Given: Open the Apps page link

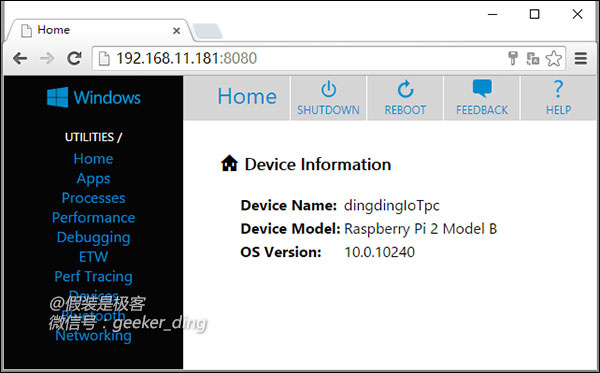Looking at the screenshot, I should pos(93,179).
